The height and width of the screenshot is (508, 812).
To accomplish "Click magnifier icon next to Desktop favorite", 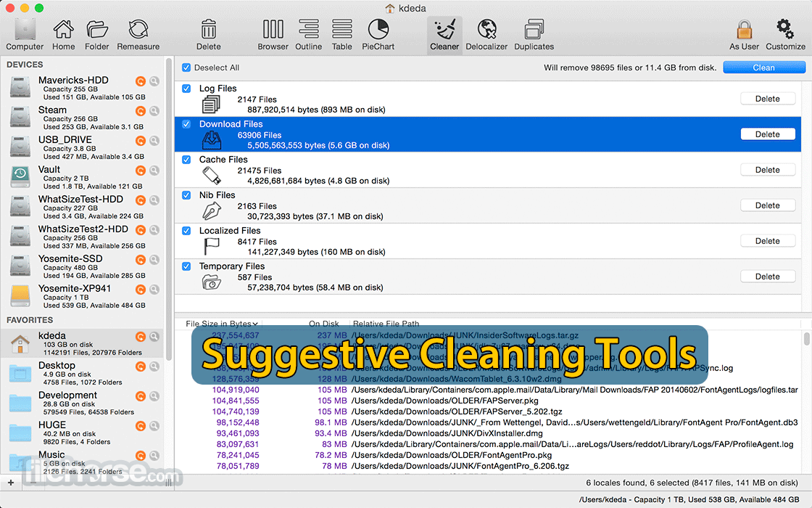I will coord(154,366).
